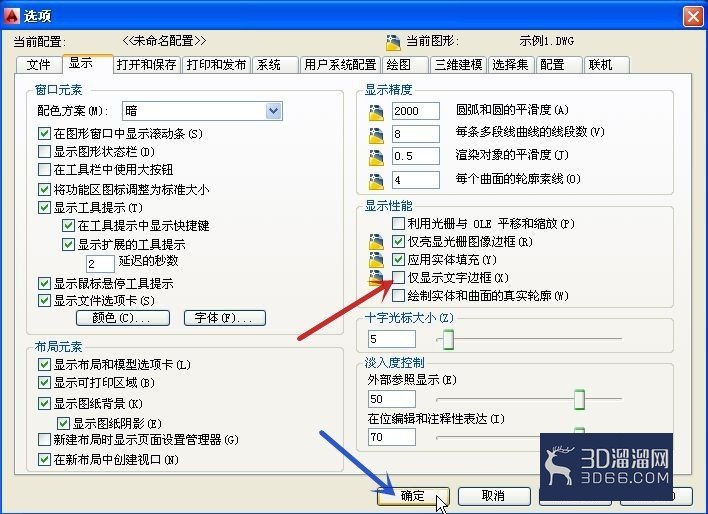Screen dimensions: 708x514
Task: Toggle 应用实体填充 checkbox
Action: coord(398,260)
